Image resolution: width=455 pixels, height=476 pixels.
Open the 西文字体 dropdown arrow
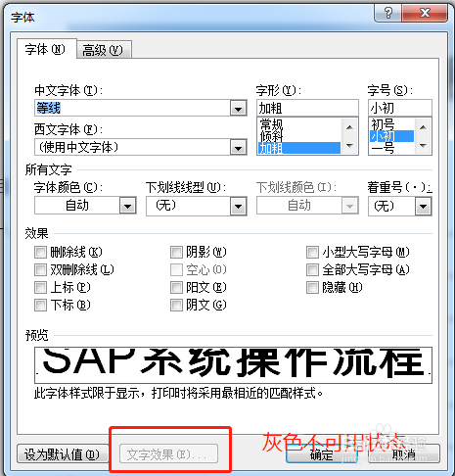click(238, 148)
